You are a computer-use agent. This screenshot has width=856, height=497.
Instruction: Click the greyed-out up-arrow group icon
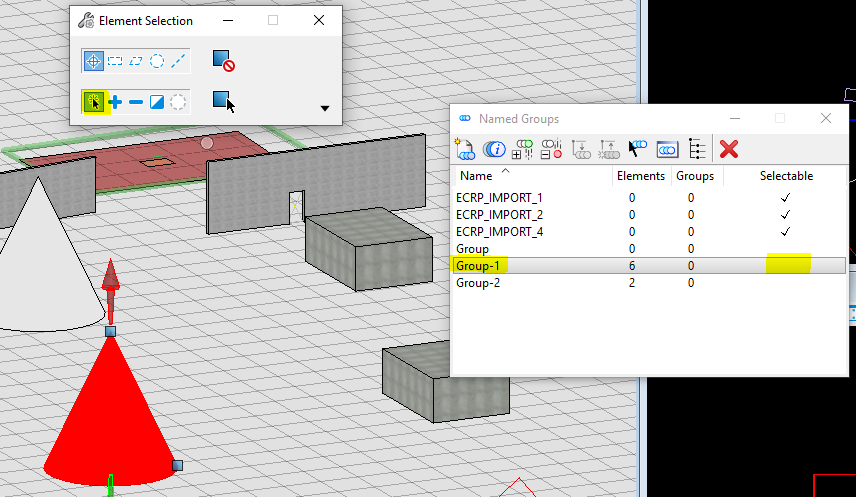(609, 149)
